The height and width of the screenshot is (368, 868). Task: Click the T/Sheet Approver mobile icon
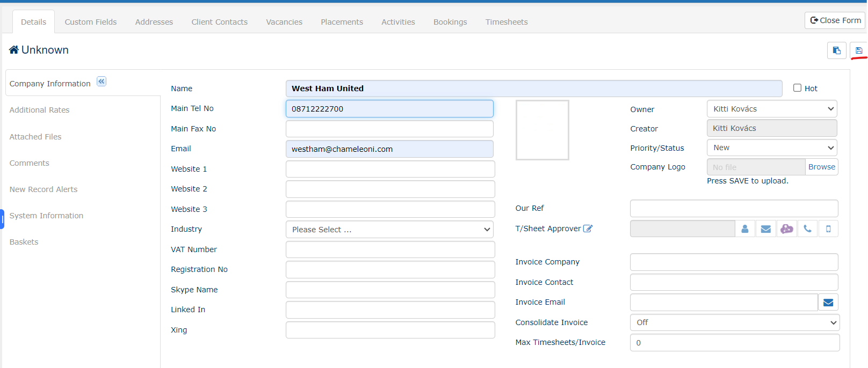click(828, 229)
